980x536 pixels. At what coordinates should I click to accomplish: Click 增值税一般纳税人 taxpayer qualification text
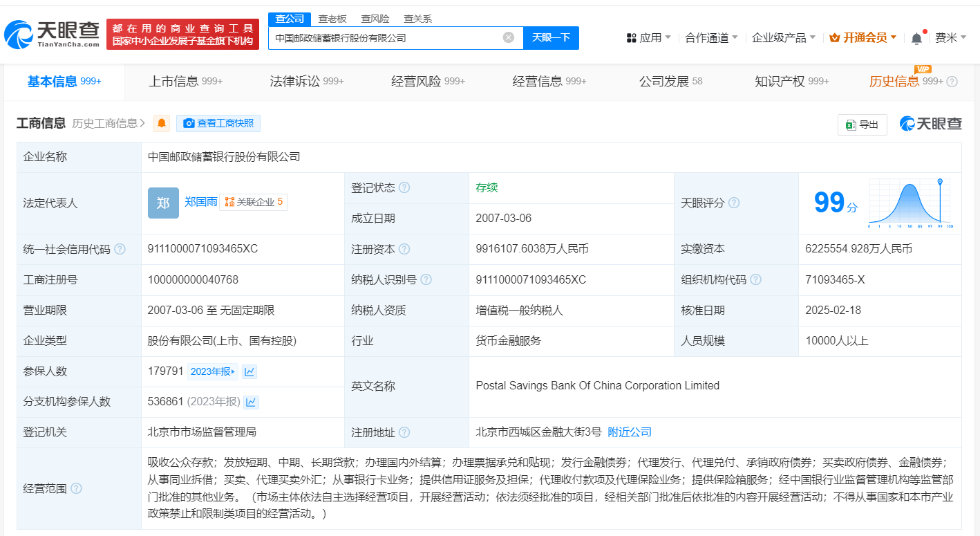520,311
